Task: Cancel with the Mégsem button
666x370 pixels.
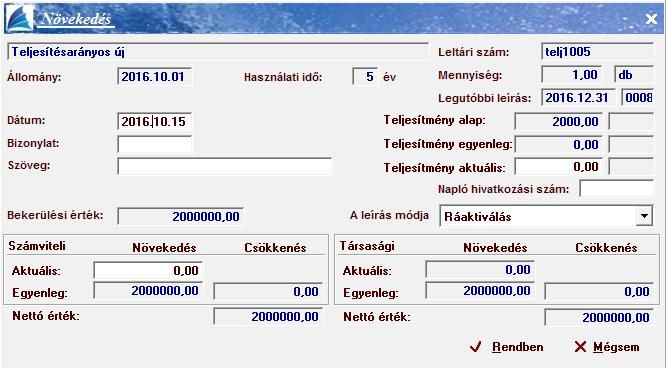Action: [x=607, y=347]
